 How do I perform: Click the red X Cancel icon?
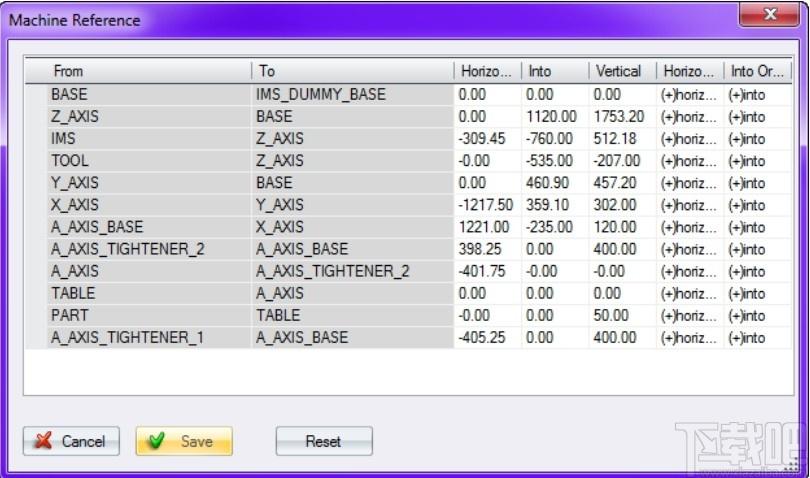[x=43, y=440]
